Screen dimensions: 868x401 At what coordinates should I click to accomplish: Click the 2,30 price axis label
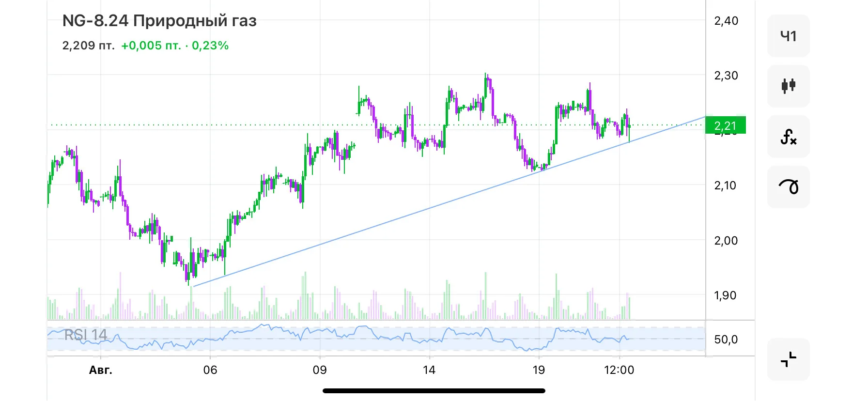coord(726,76)
